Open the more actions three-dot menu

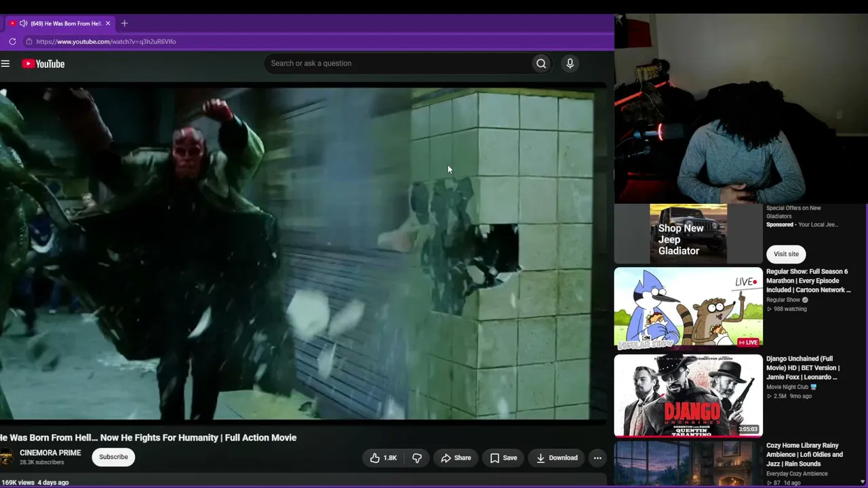[x=597, y=458]
